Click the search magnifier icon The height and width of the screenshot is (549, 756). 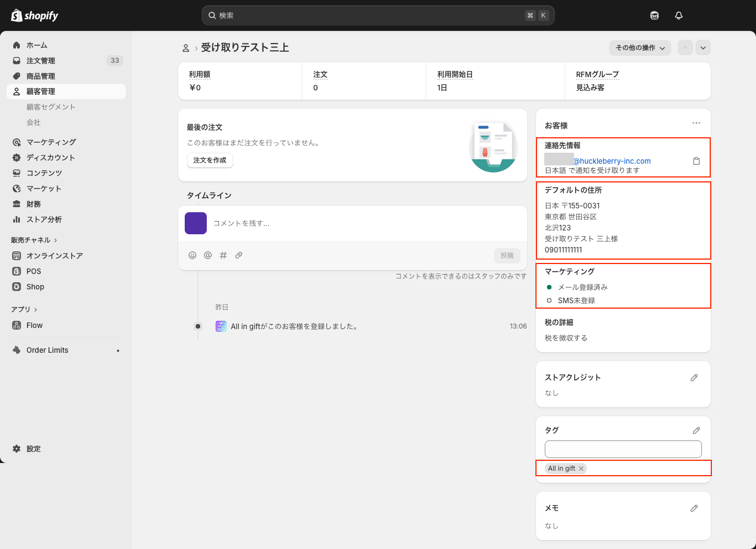pyautogui.click(x=212, y=15)
